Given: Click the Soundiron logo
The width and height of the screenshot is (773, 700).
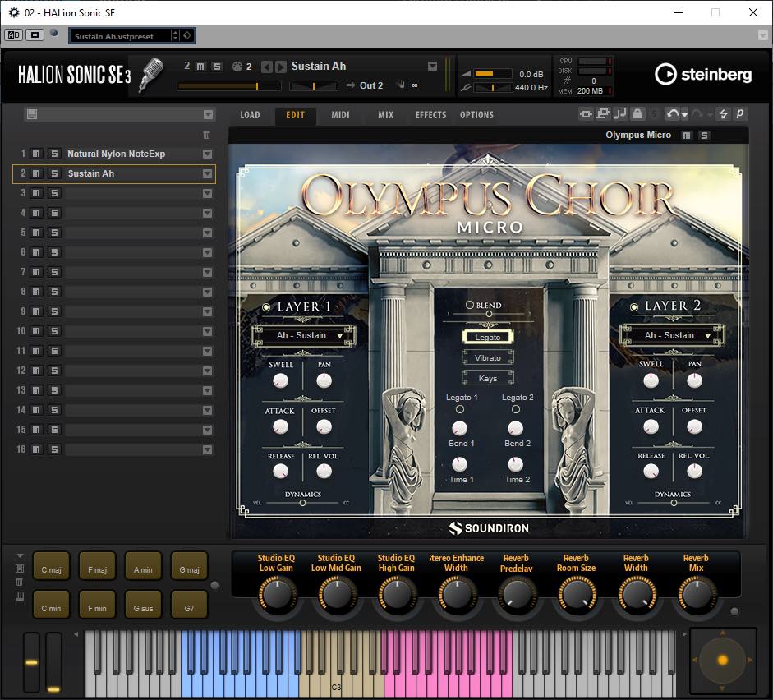Looking at the screenshot, I should (x=489, y=528).
